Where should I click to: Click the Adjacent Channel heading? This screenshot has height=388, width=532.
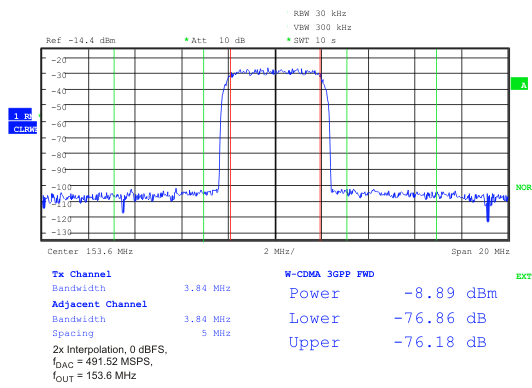[x=99, y=304]
